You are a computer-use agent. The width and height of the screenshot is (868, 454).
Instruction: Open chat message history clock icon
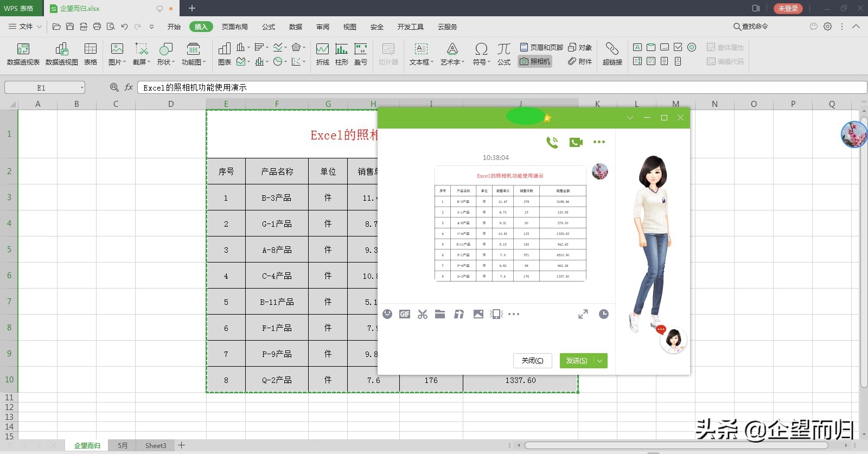604,314
